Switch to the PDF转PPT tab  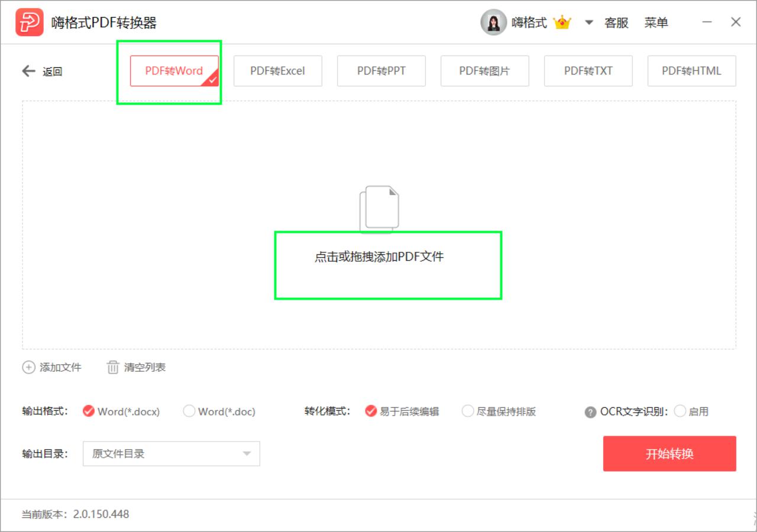(381, 71)
